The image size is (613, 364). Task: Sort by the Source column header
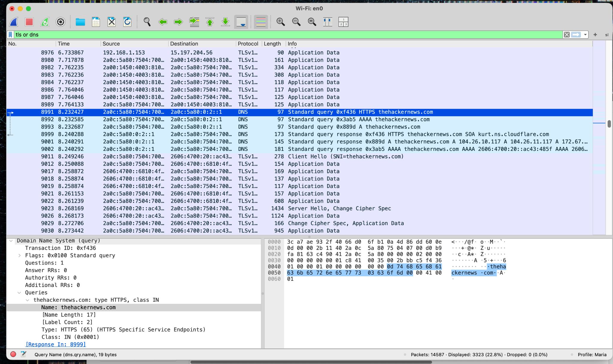pyautogui.click(x=135, y=44)
